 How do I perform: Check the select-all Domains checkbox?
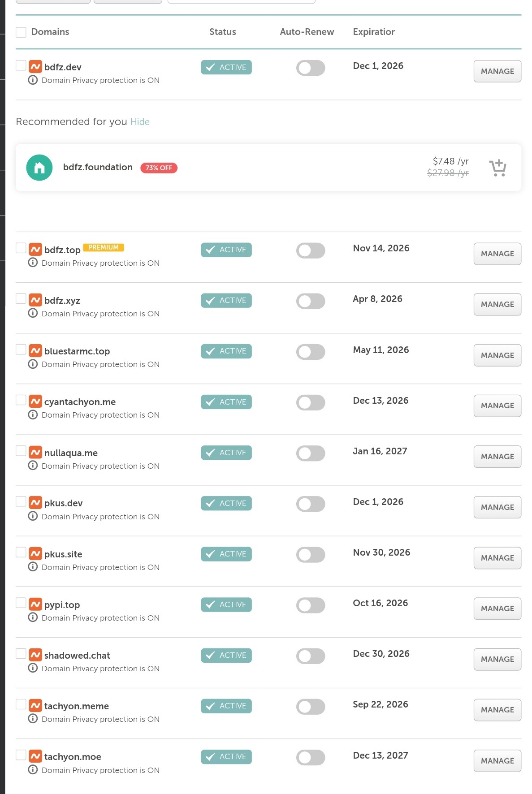pos(21,32)
